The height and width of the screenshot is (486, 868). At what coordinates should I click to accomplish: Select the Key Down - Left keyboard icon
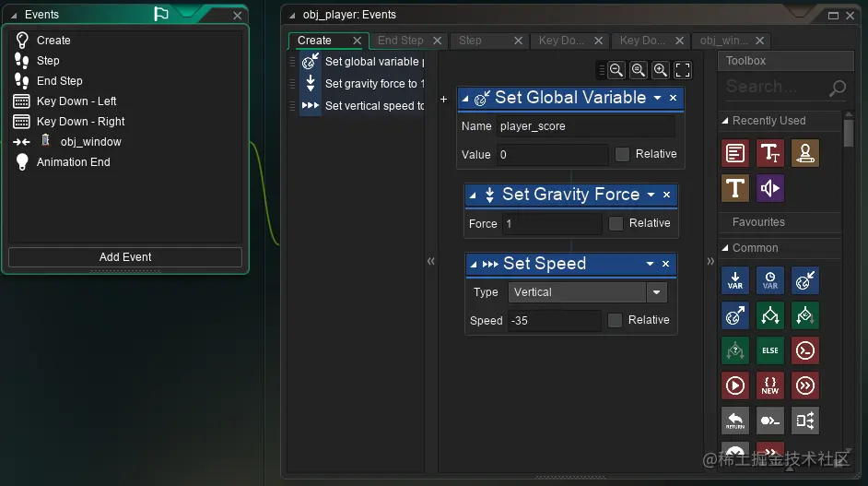tap(21, 101)
